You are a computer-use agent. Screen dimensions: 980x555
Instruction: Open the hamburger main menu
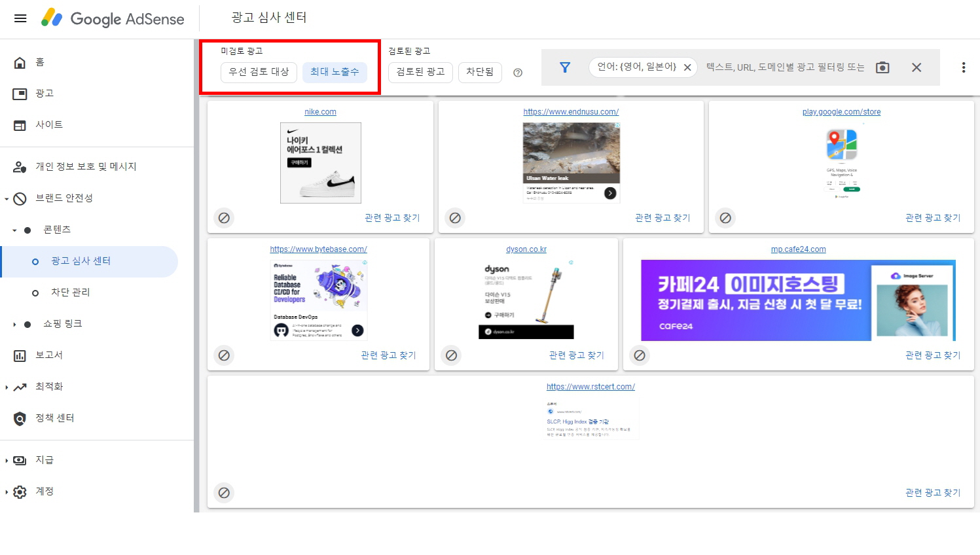click(20, 18)
